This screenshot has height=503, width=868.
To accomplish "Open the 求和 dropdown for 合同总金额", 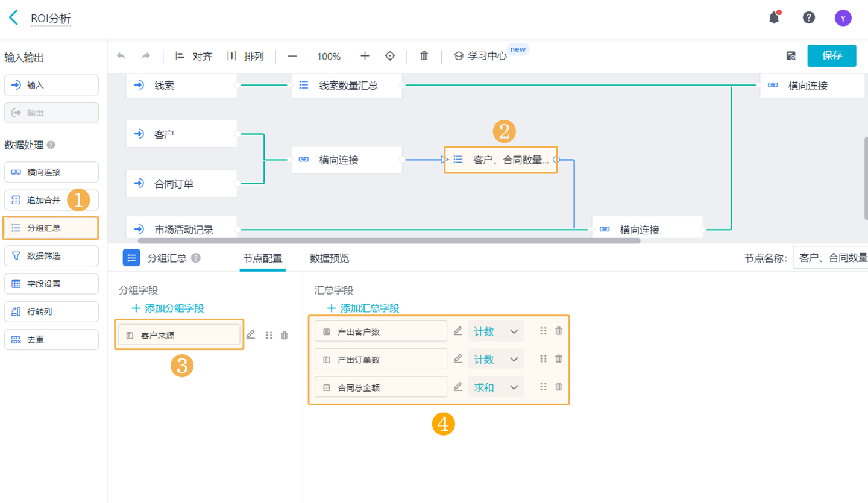I will tap(495, 387).
